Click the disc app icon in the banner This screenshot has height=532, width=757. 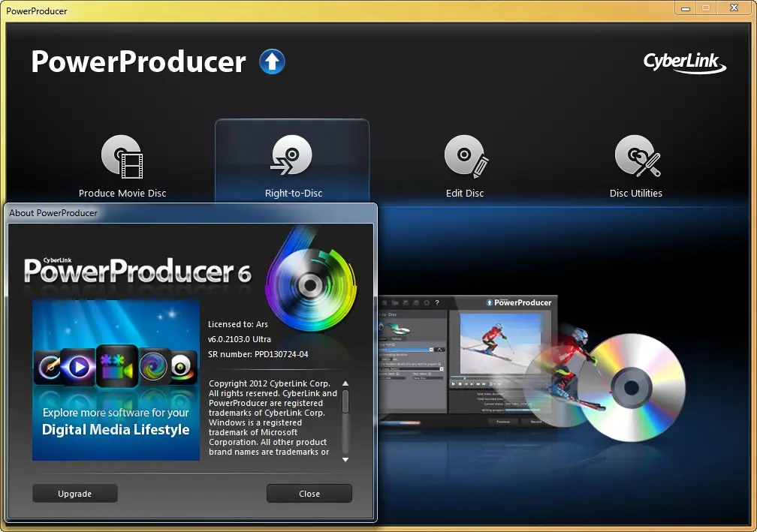pos(183,368)
